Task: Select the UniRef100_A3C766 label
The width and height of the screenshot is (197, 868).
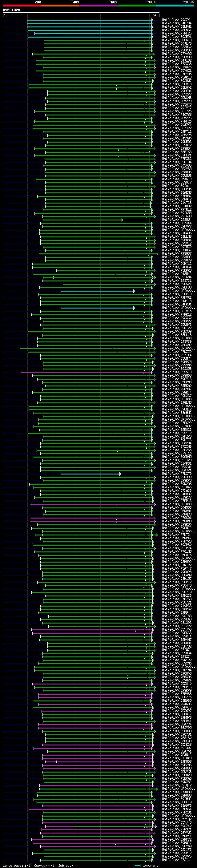Action: tap(177, 115)
